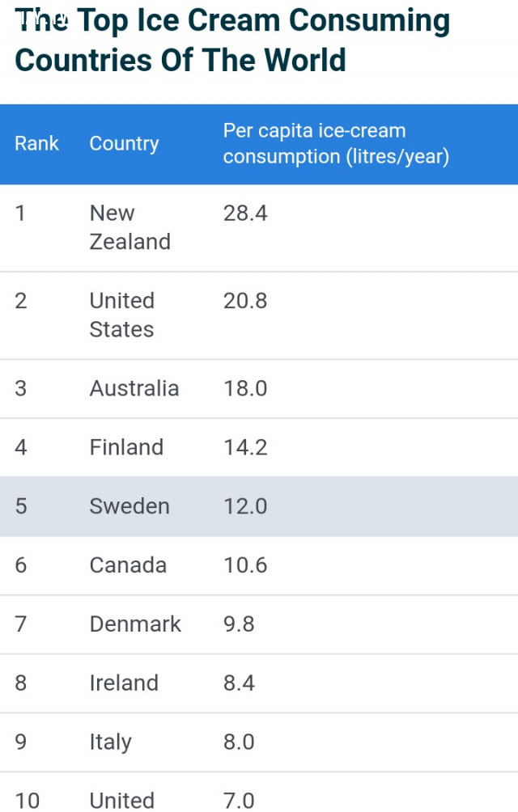Select the highlighted Sweden row

[x=259, y=506]
